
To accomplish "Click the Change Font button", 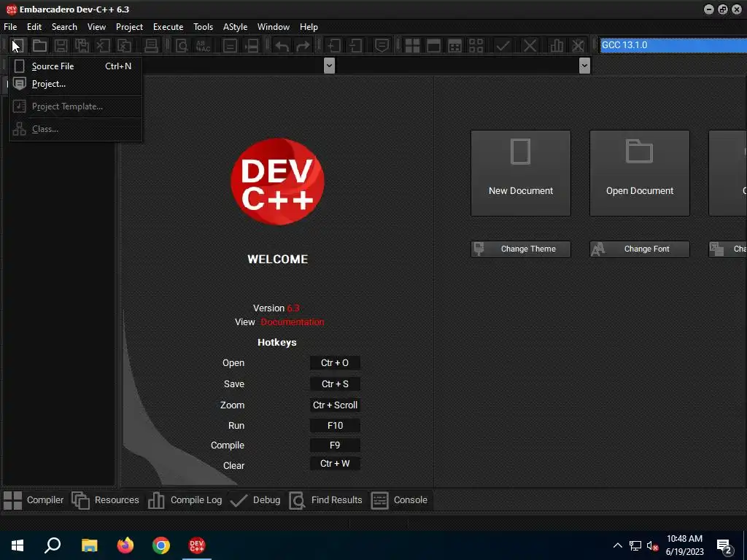I will pos(640,249).
